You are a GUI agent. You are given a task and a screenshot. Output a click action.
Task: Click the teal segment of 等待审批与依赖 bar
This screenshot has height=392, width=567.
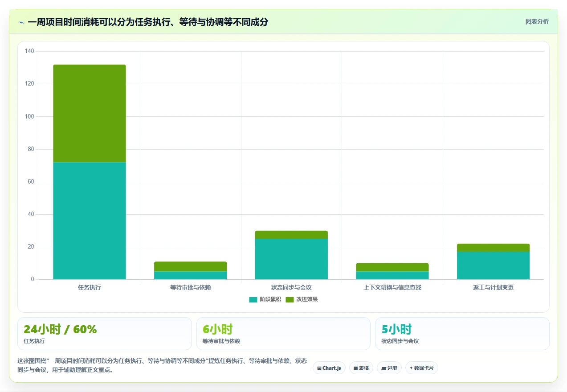(190, 275)
